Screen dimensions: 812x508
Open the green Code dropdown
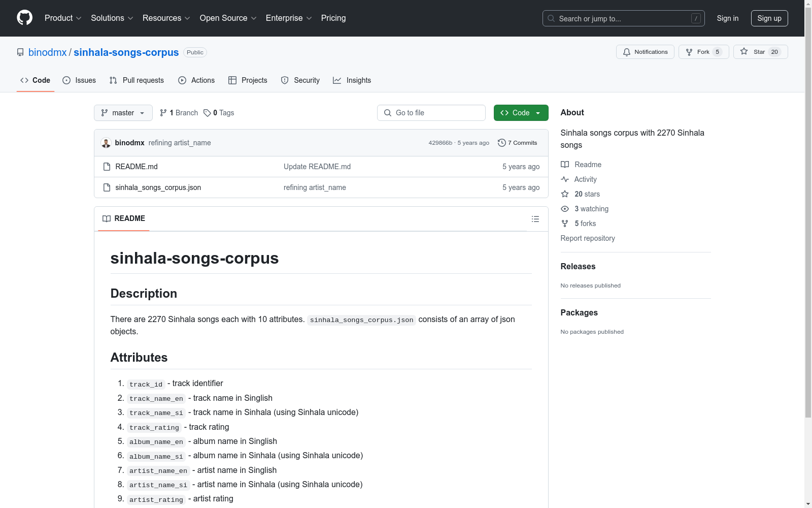coord(521,113)
